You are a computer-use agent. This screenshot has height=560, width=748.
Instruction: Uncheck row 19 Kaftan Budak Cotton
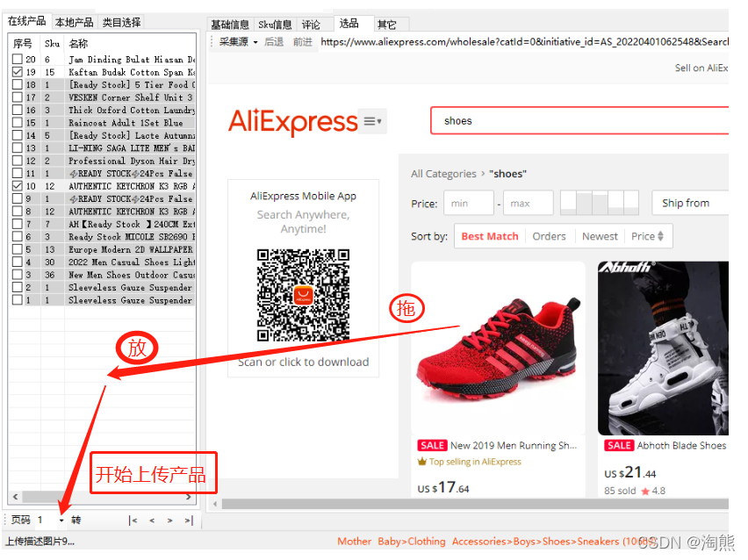(x=18, y=72)
